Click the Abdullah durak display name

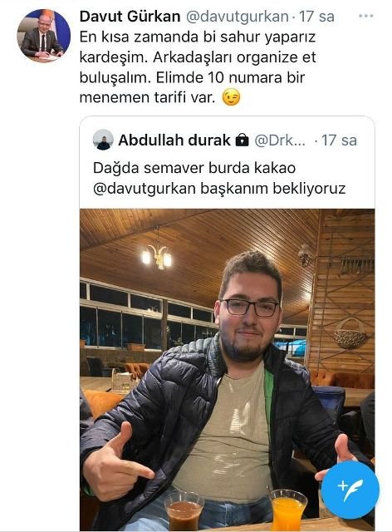(174, 140)
